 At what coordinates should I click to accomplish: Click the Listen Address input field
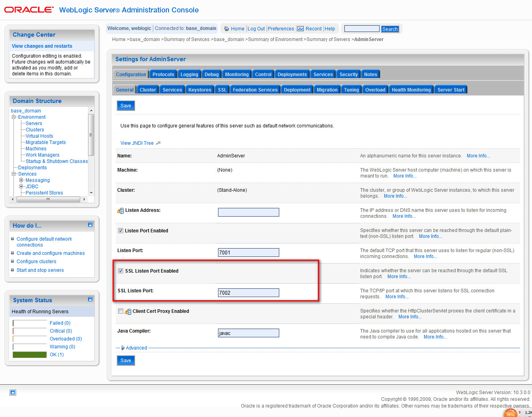(x=248, y=212)
